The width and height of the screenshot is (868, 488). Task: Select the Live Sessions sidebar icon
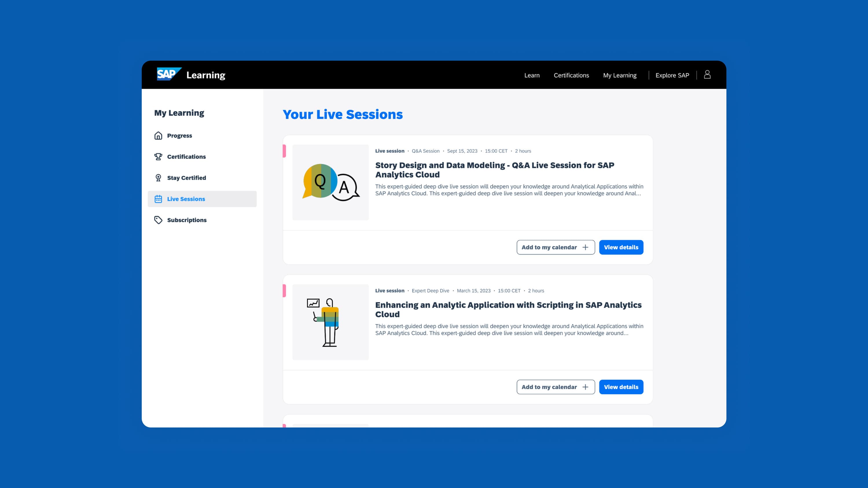(158, 199)
